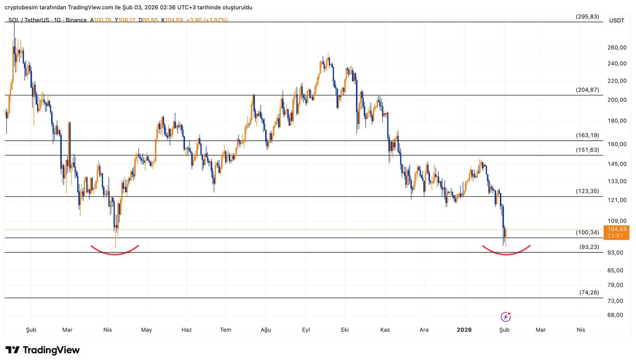Screen dimensions: 636x364
Task: Click the Kas month label on time axis
Action: point(385,330)
